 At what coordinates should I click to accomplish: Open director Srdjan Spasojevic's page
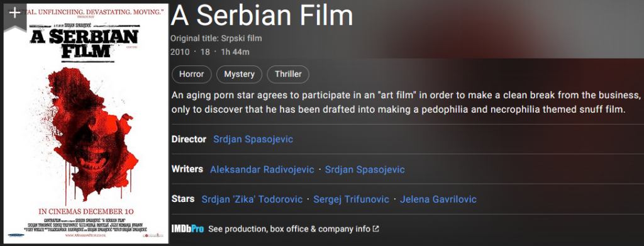click(253, 139)
